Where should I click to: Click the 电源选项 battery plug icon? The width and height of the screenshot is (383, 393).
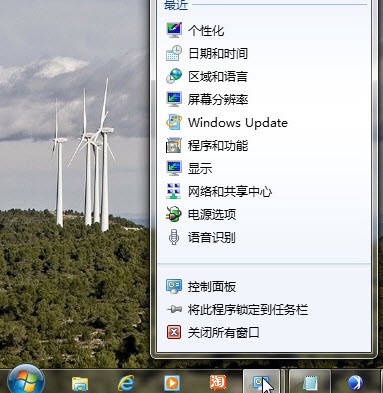coord(174,214)
